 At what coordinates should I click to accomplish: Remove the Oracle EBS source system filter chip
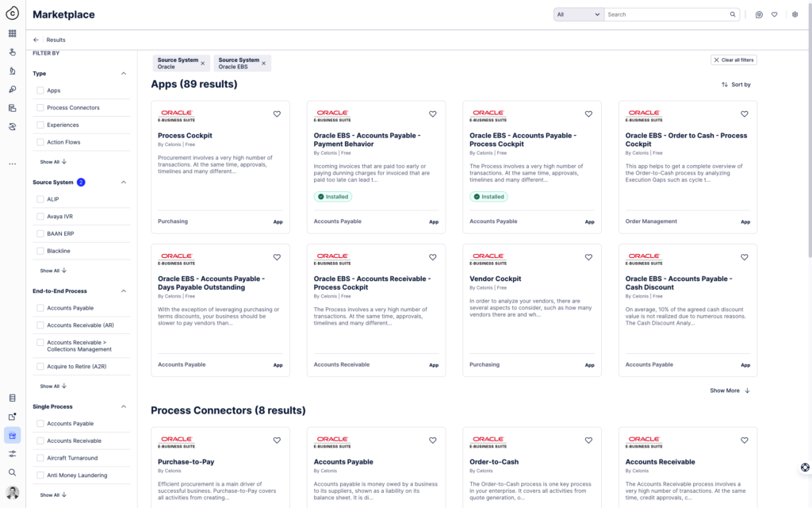[x=263, y=63]
